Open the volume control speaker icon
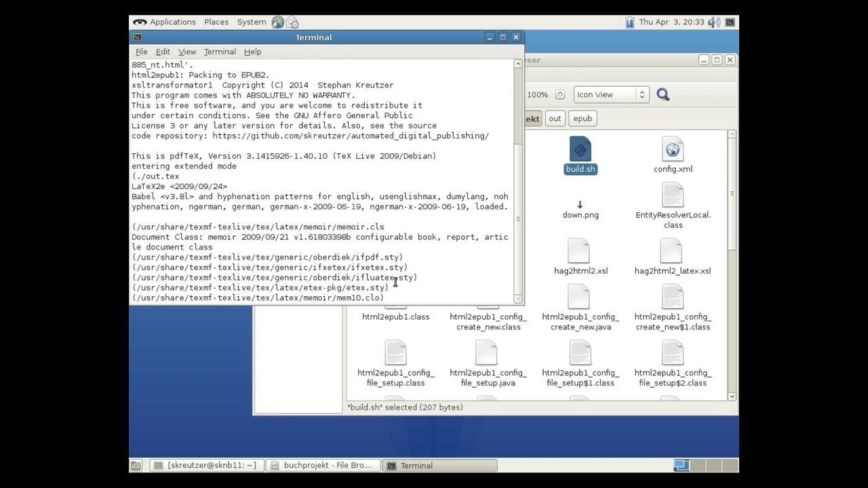Screen dimensions: 868x488 tap(713, 22)
